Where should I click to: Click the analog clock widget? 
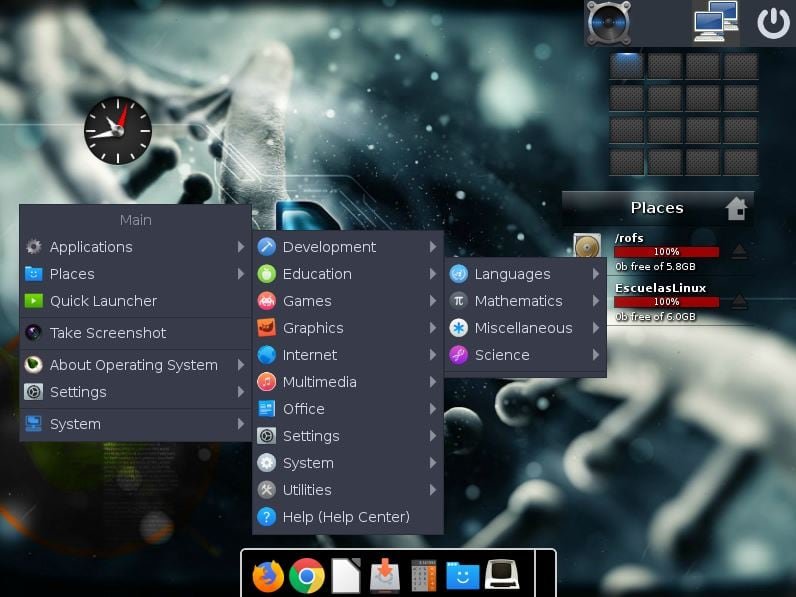[118, 130]
